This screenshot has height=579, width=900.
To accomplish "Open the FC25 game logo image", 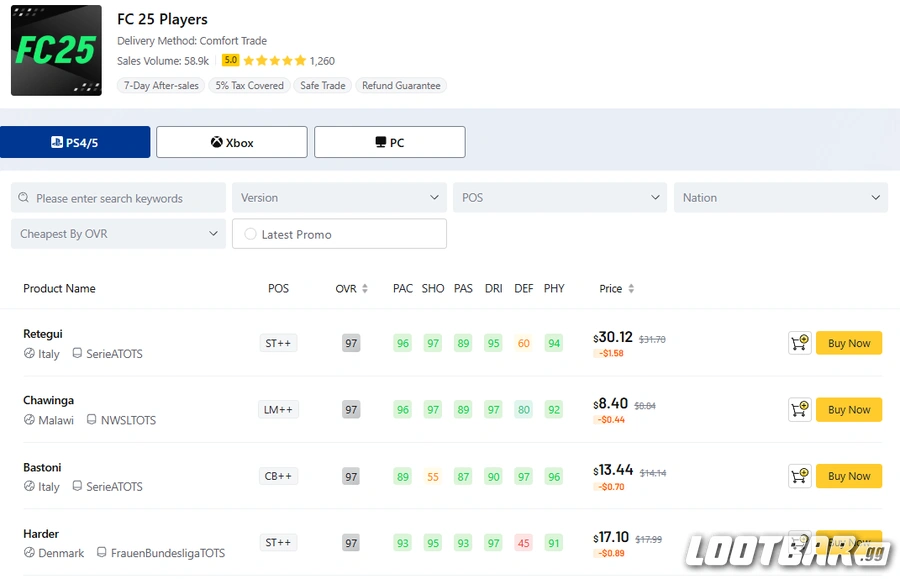I will [56, 50].
